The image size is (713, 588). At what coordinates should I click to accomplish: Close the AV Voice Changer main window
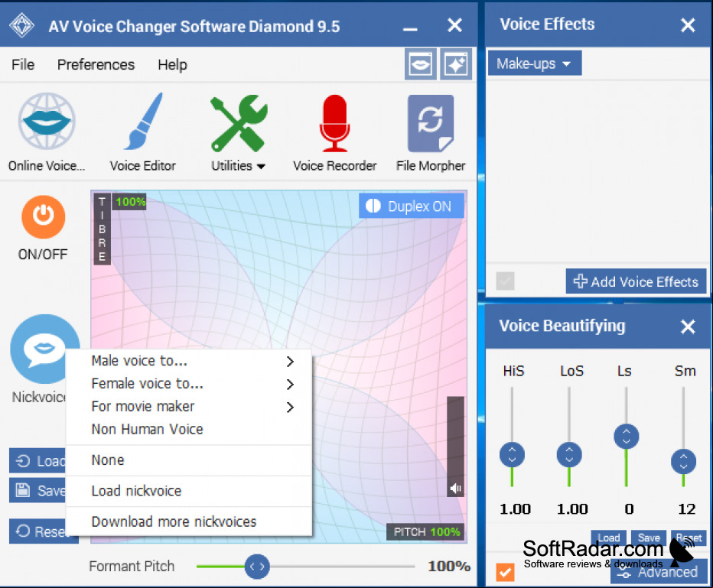coord(454,25)
